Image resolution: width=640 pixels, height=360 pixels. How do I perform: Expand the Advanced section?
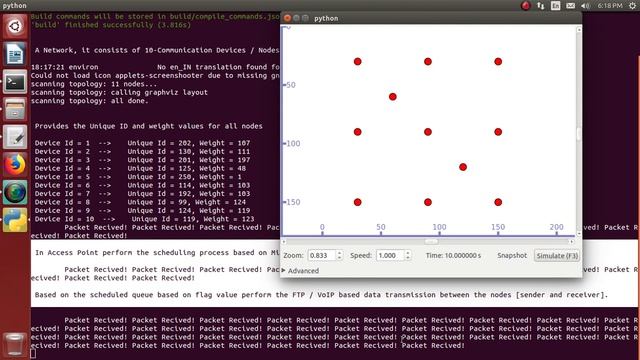(x=300, y=271)
